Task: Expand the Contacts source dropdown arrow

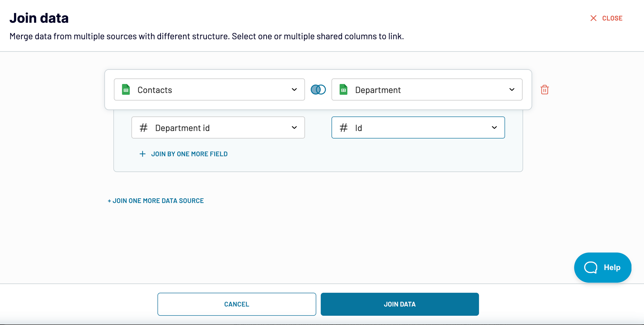Action: [x=294, y=90]
